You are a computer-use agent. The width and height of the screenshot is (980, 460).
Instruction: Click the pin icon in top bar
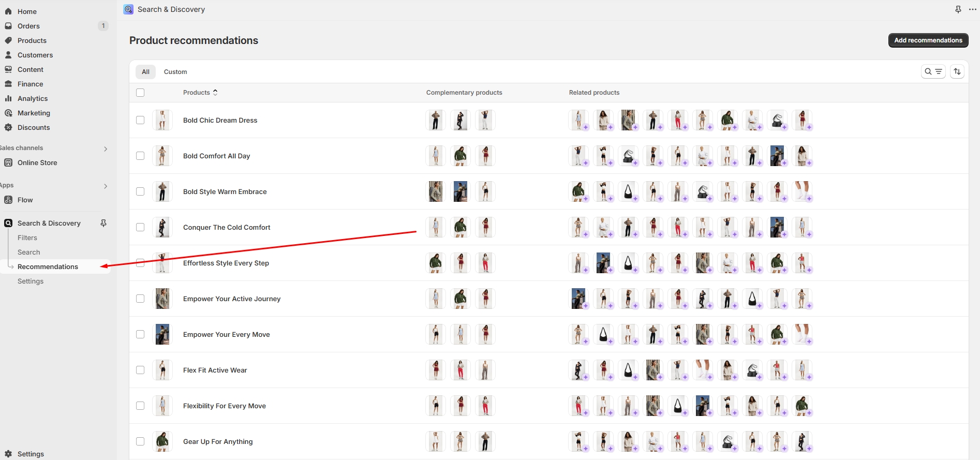tap(958, 9)
